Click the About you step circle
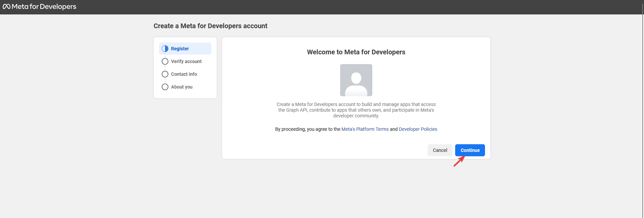Viewport: 644px width, 218px height. pyautogui.click(x=165, y=87)
